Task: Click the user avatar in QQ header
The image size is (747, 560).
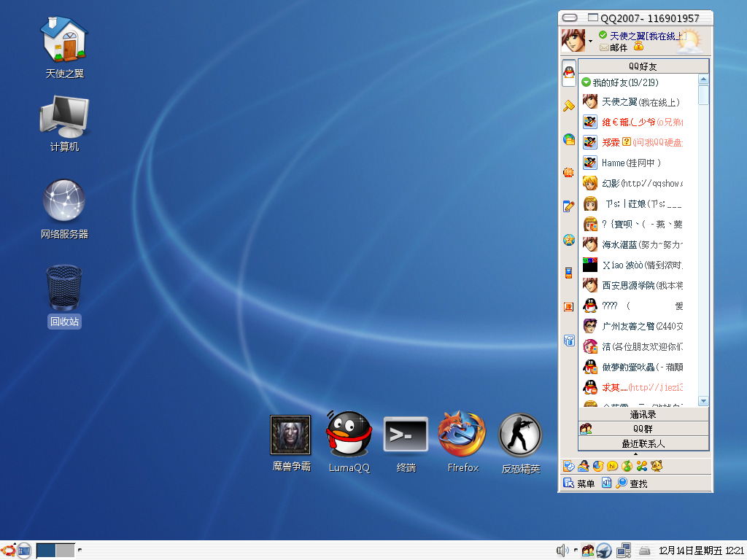Action: point(573,41)
